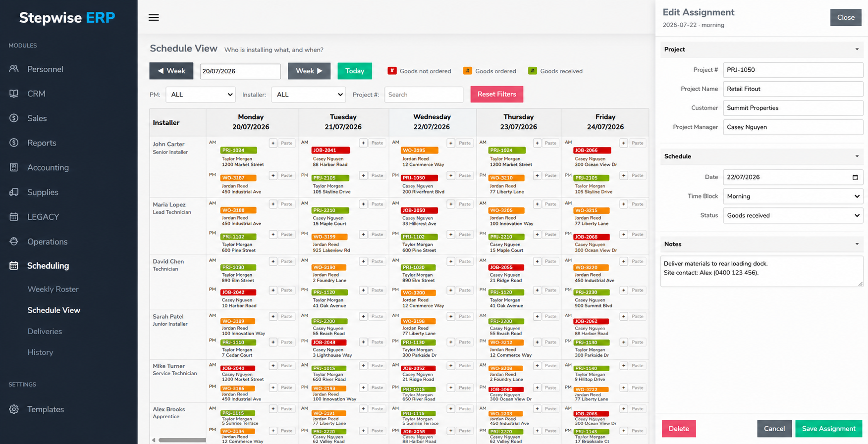Click the green Goods received legend marker
Image resolution: width=868 pixels, height=444 pixels.
[533, 71]
